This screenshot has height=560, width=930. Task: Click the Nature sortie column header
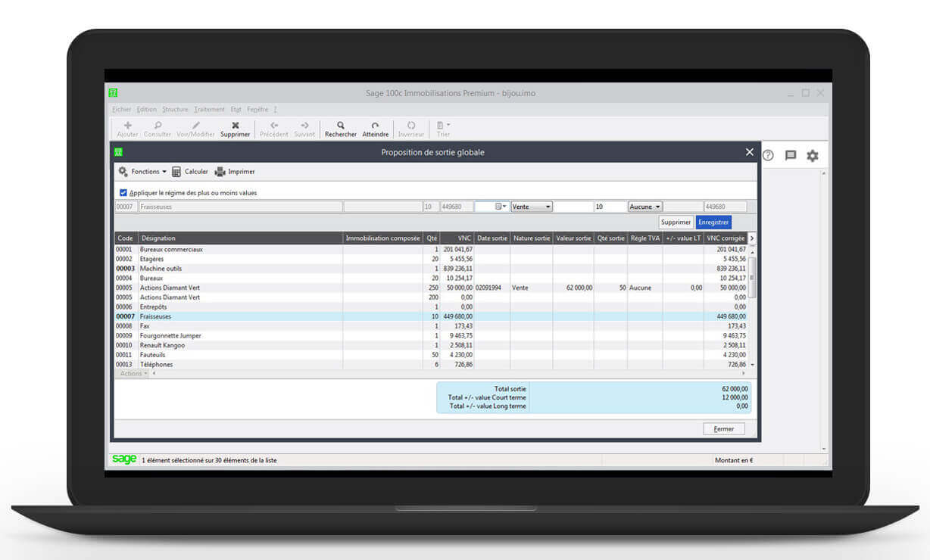point(532,238)
